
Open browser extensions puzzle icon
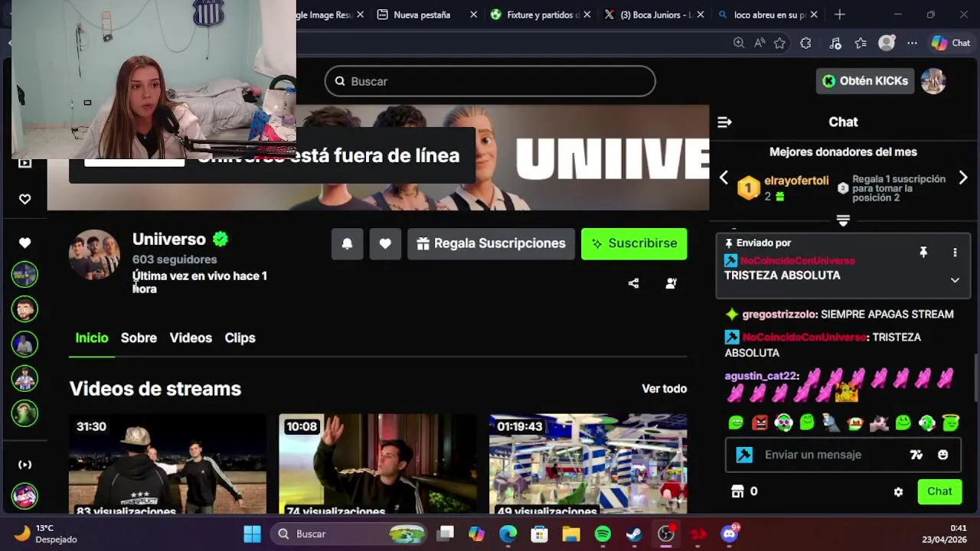point(805,44)
